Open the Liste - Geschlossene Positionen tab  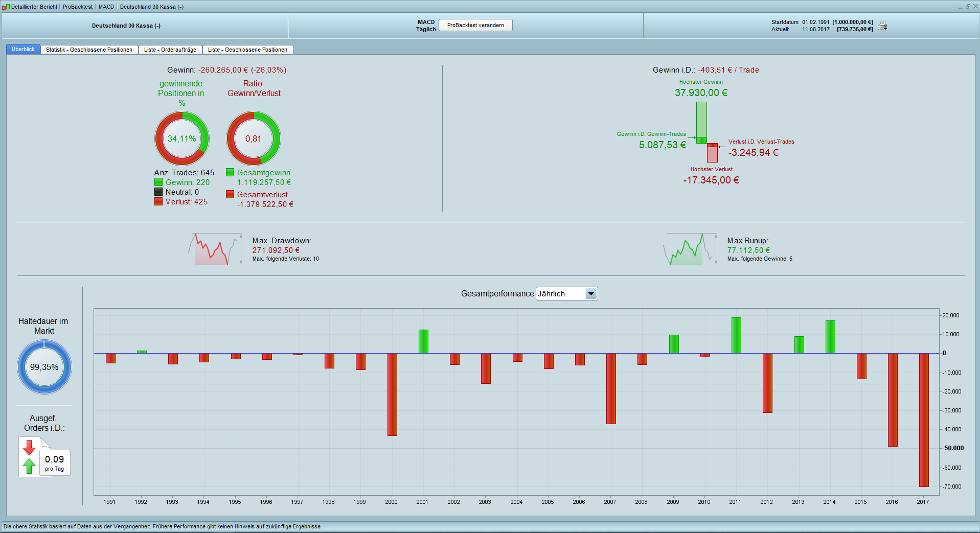247,50
